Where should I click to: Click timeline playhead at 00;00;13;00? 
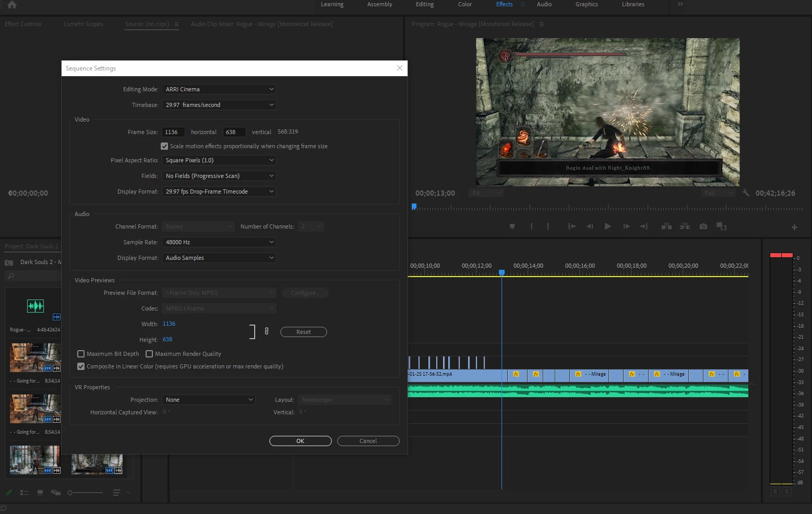point(501,272)
